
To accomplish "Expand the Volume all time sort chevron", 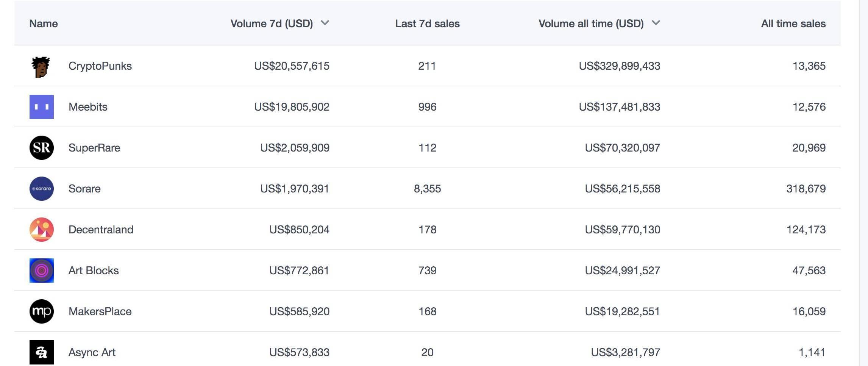I will click(656, 23).
